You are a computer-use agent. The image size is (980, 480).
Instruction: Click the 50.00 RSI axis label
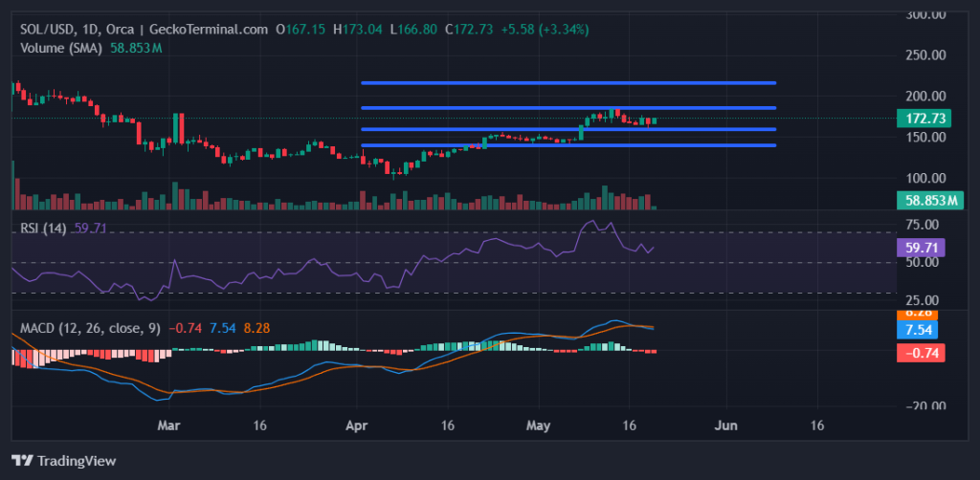click(x=922, y=263)
